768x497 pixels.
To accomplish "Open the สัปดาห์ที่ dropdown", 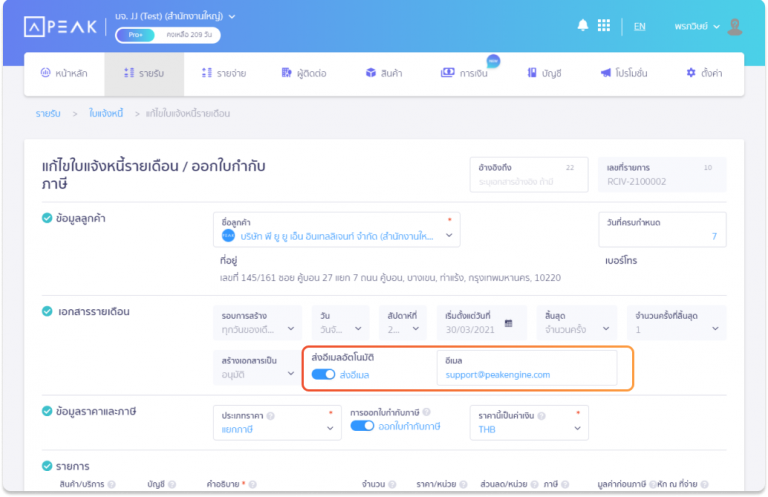I will point(403,323).
